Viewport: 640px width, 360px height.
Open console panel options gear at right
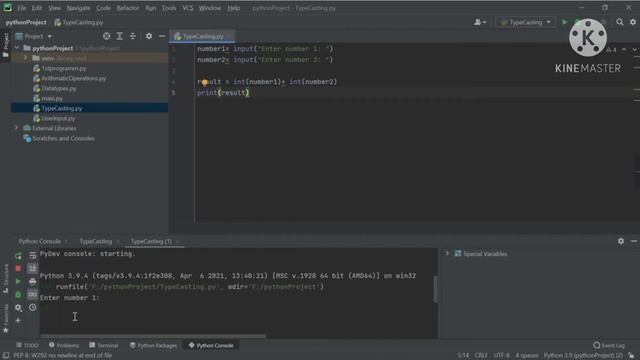pos(621,241)
